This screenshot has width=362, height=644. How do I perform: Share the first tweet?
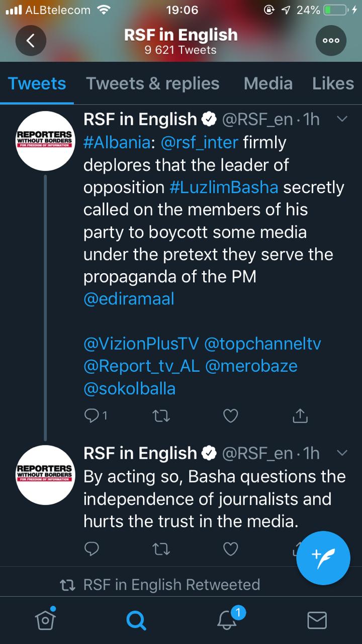(300, 416)
